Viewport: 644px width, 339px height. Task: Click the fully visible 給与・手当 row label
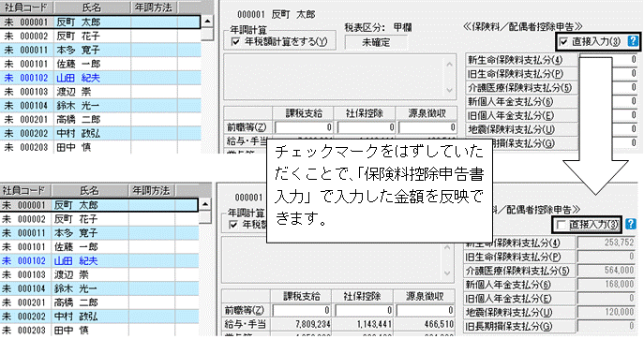[246, 324]
